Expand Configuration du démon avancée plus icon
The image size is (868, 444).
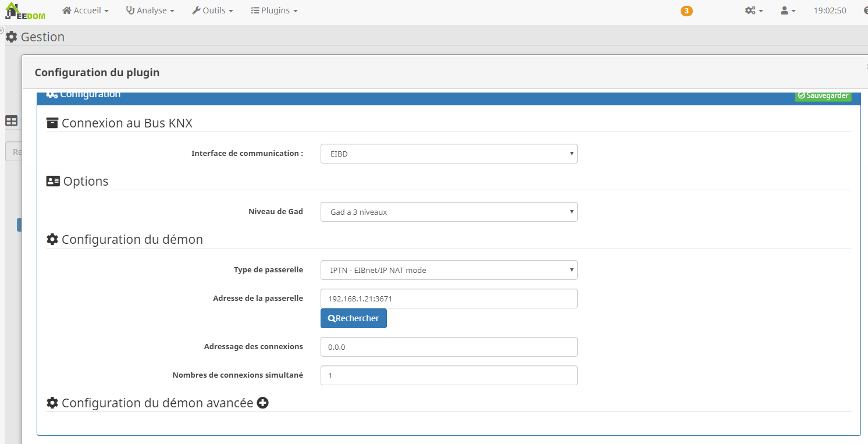pyautogui.click(x=262, y=403)
